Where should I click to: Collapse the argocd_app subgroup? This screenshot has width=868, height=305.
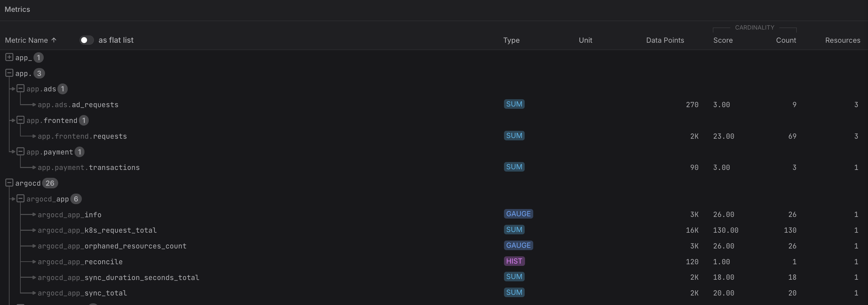pos(21,199)
